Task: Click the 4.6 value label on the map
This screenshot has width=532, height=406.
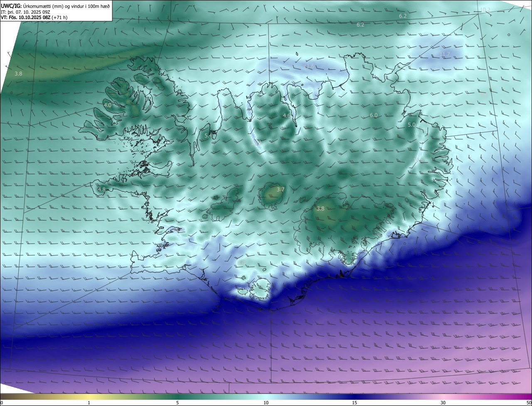Action: coord(286,115)
